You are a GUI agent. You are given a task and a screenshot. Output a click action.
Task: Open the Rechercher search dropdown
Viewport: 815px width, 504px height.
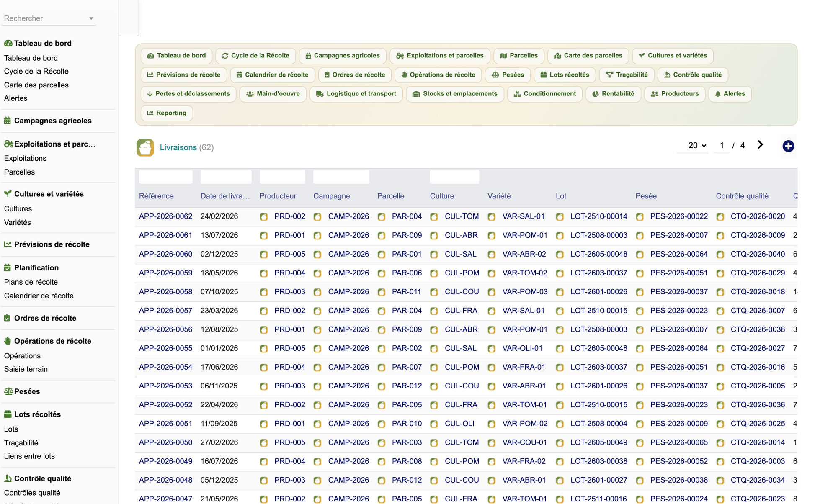(x=49, y=18)
